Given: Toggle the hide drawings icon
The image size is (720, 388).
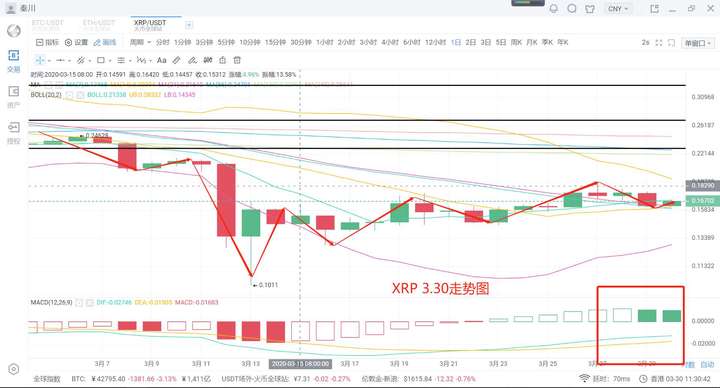Looking at the screenshot, I should [x=208, y=60].
